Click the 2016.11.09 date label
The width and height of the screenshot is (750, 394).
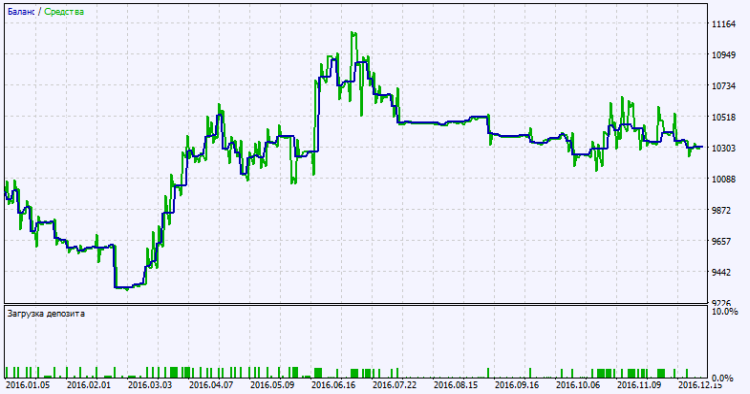640,385
